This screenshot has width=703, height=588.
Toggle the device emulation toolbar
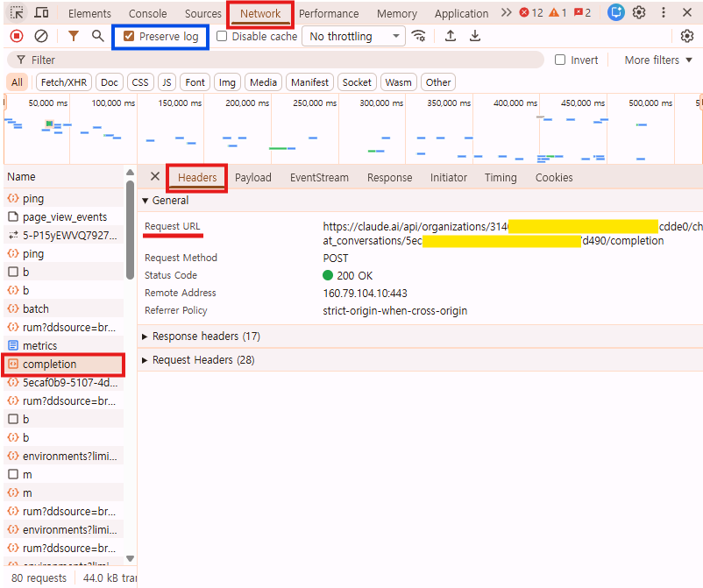point(40,12)
